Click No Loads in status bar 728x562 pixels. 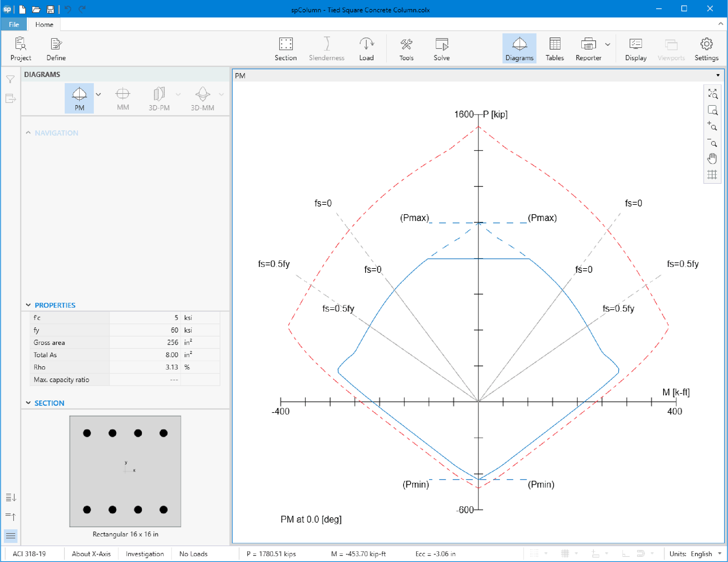193,554
